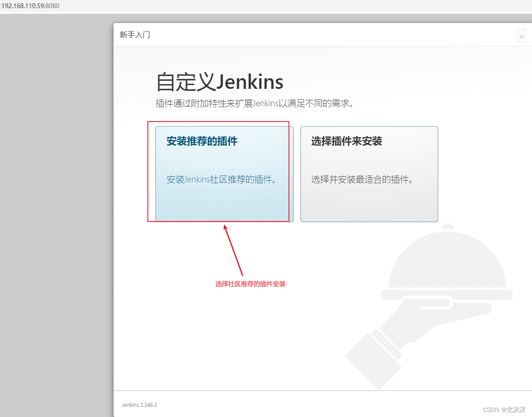
Task: Choose the 安装推荐的插件 option card
Action: tap(224, 174)
